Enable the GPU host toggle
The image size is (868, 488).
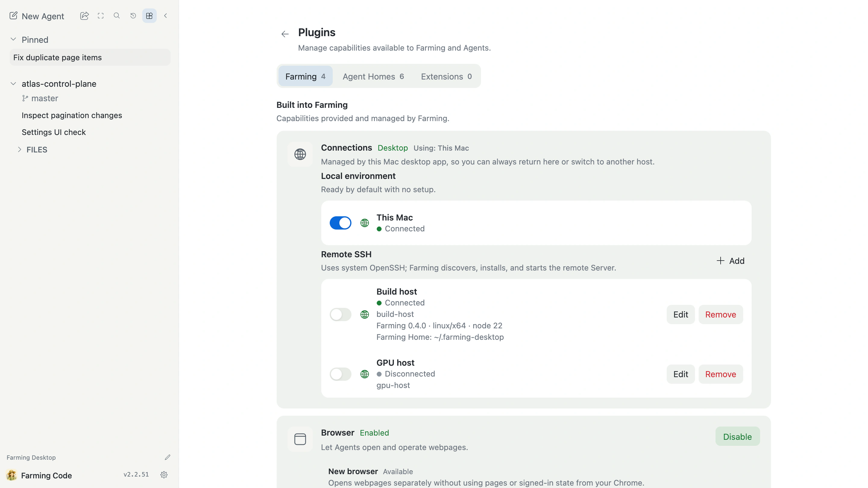(x=340, y=374)
